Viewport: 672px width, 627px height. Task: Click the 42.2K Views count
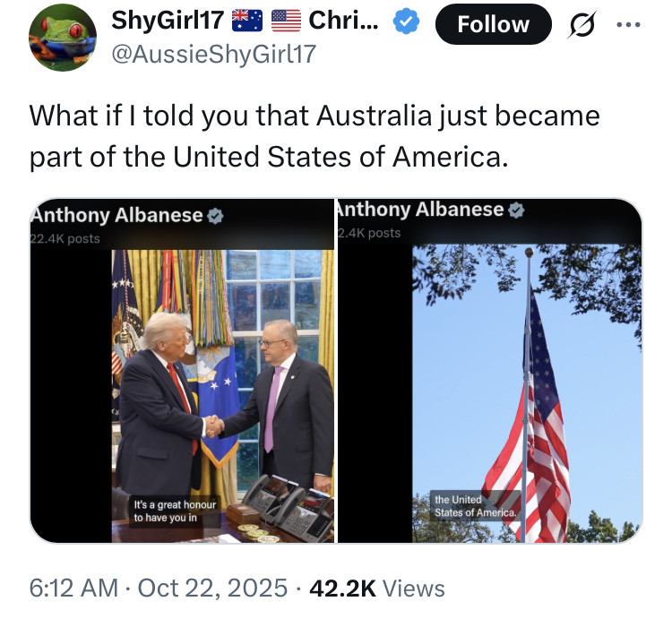pos(377,588)
